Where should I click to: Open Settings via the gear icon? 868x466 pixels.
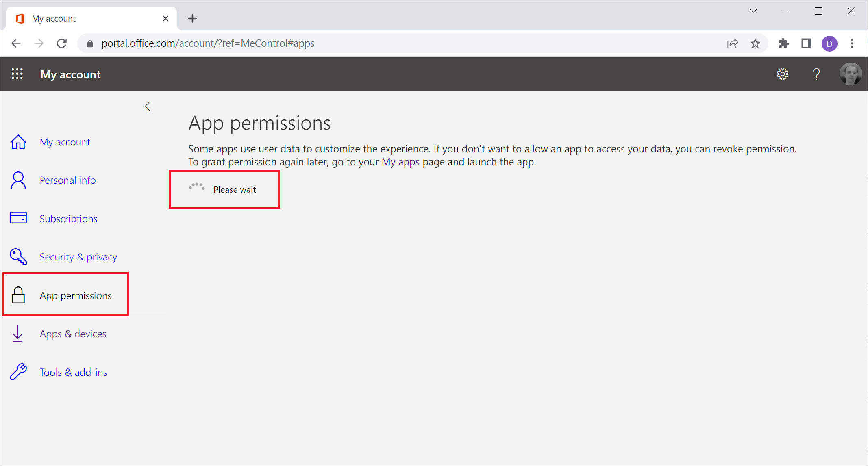[783, 74]
